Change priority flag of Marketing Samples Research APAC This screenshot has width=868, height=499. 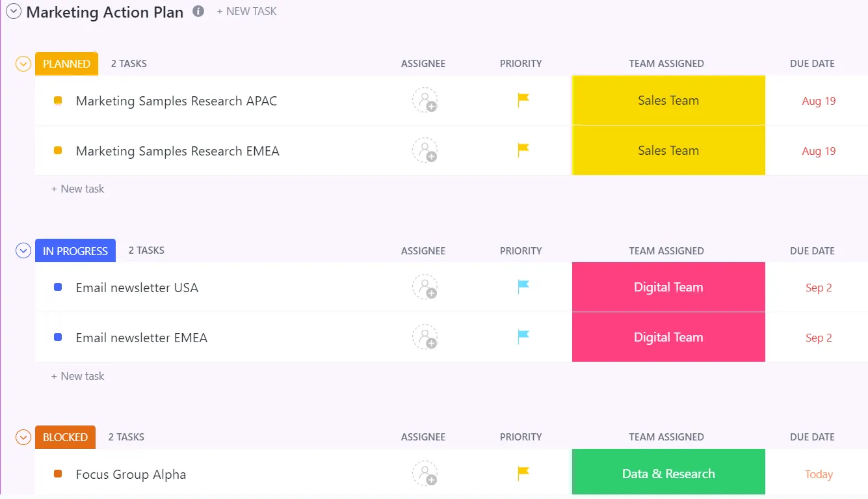point(523,100)
